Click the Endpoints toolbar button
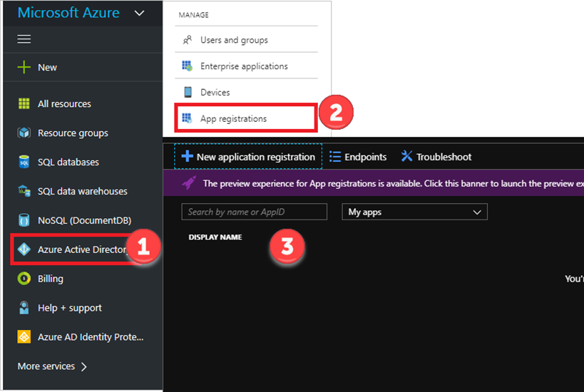Viewport: 584px width, 392px height. click(x=358, y=157)
